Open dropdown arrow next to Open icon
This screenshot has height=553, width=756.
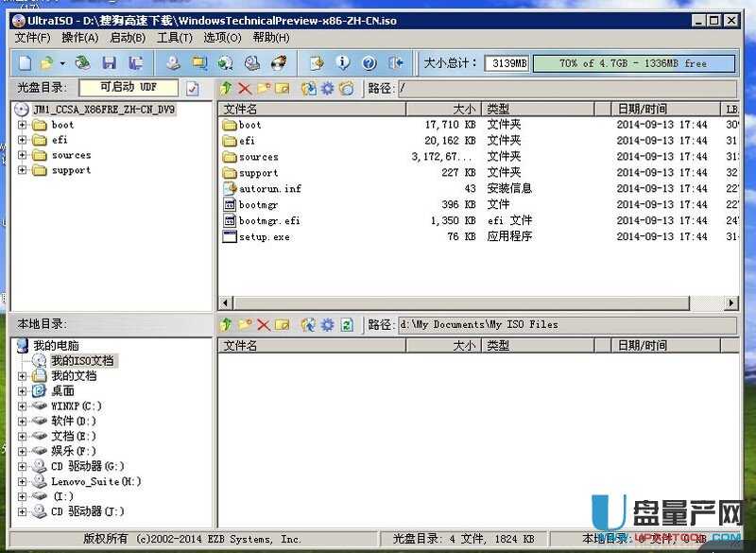point(62,63)
